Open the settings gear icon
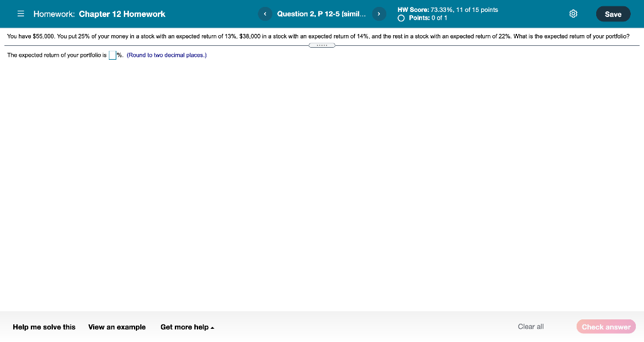The height and width of the screenshot is (342, 644). coord(574,14)
